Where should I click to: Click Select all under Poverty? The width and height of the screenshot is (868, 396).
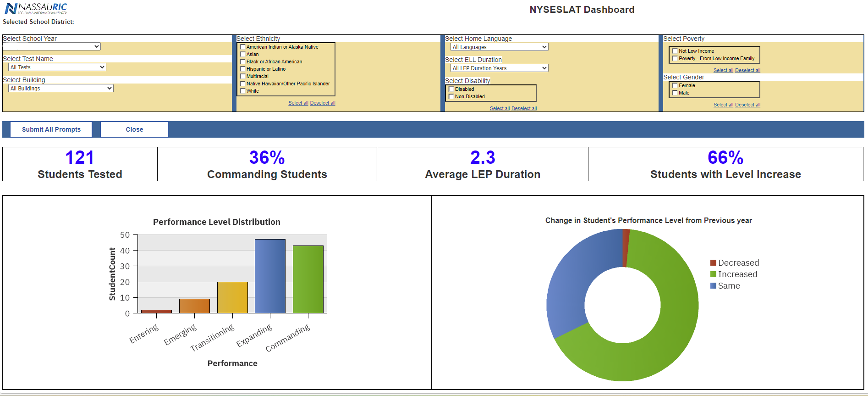pyautogui.click(x=723, y=70)
